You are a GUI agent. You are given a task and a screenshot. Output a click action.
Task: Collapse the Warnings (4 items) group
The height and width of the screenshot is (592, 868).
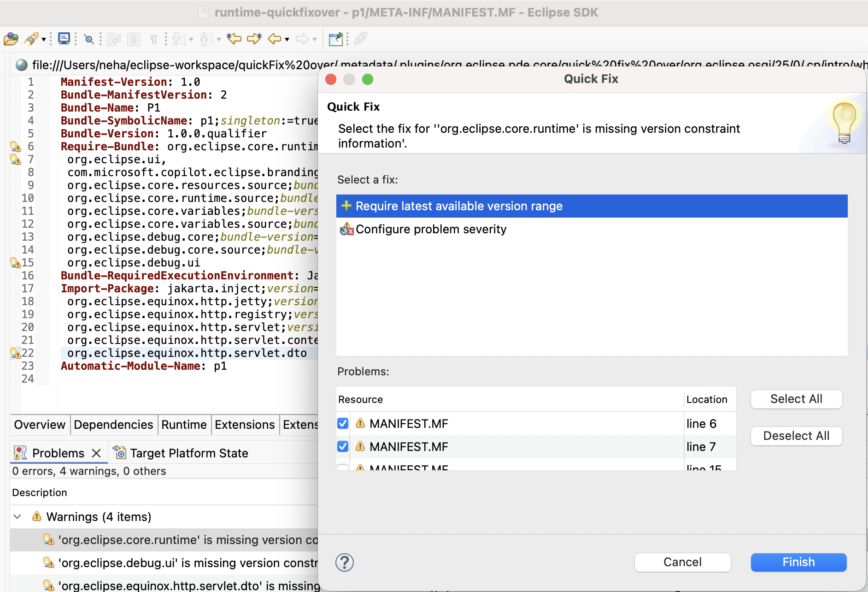[18, 517]
